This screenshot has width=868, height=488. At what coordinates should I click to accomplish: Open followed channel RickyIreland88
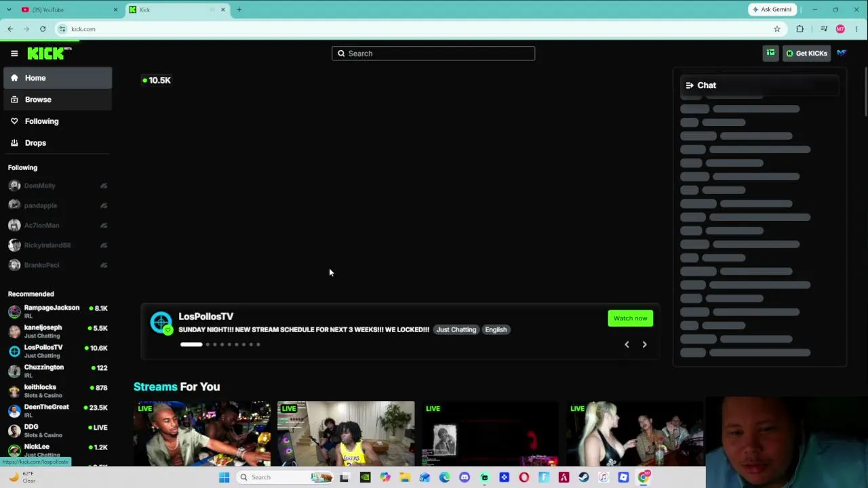58,245
